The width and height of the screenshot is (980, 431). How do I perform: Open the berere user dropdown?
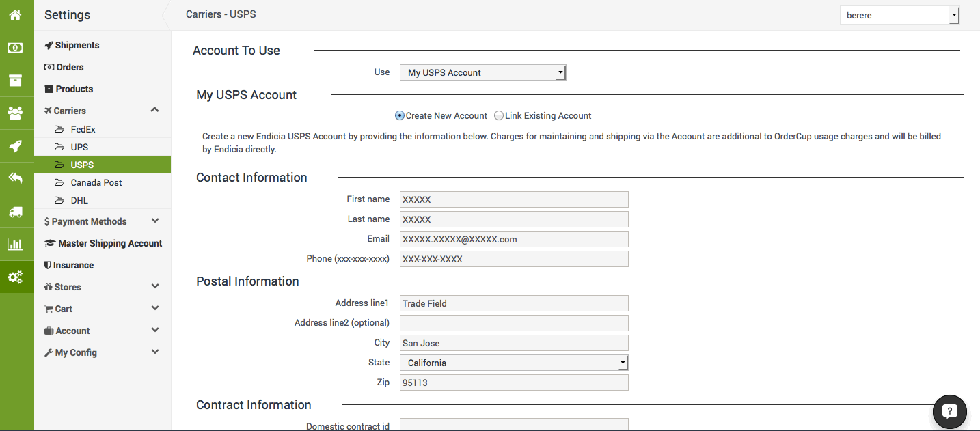click(900, 15)
